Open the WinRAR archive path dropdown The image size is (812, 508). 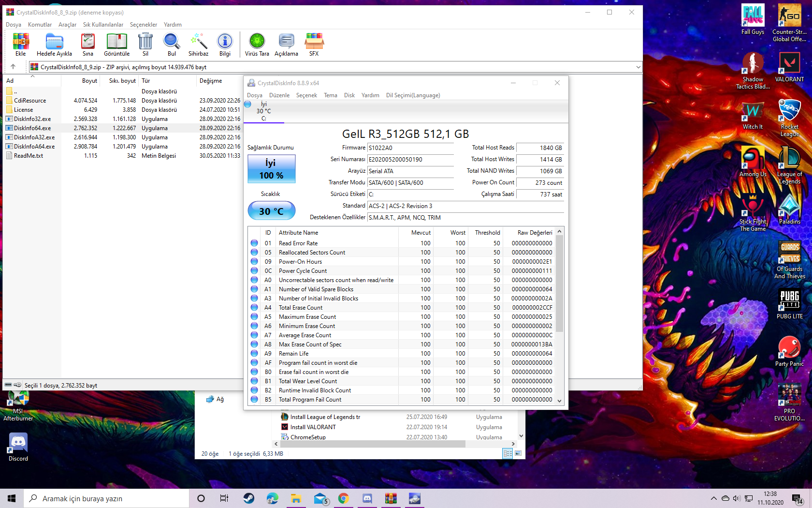638,67
